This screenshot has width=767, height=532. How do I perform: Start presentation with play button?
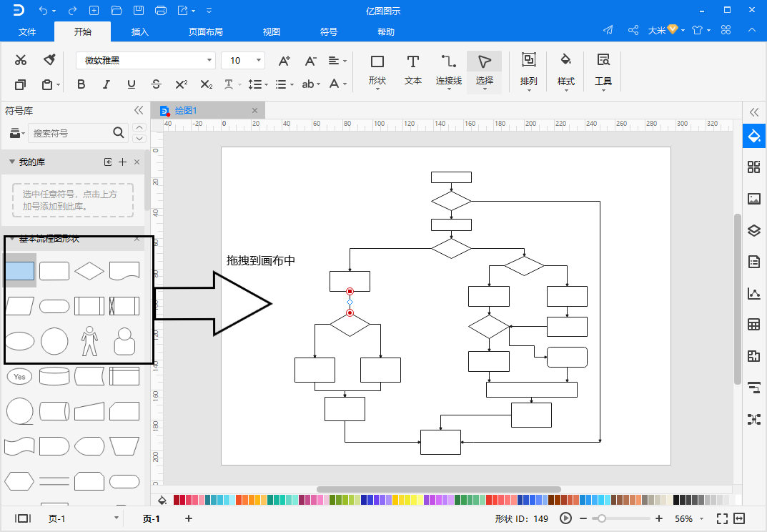(x=565, y=518)
